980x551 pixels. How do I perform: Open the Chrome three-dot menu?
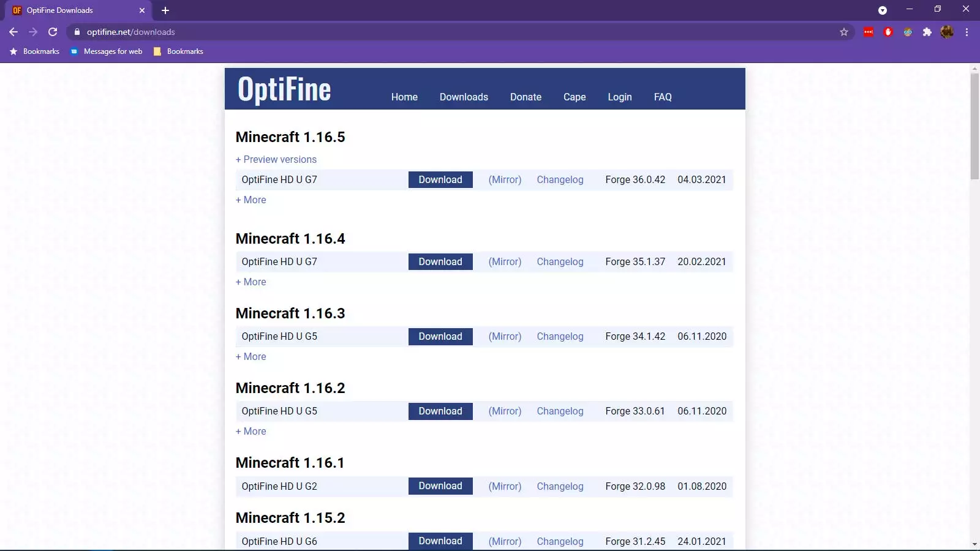point(967,32)
